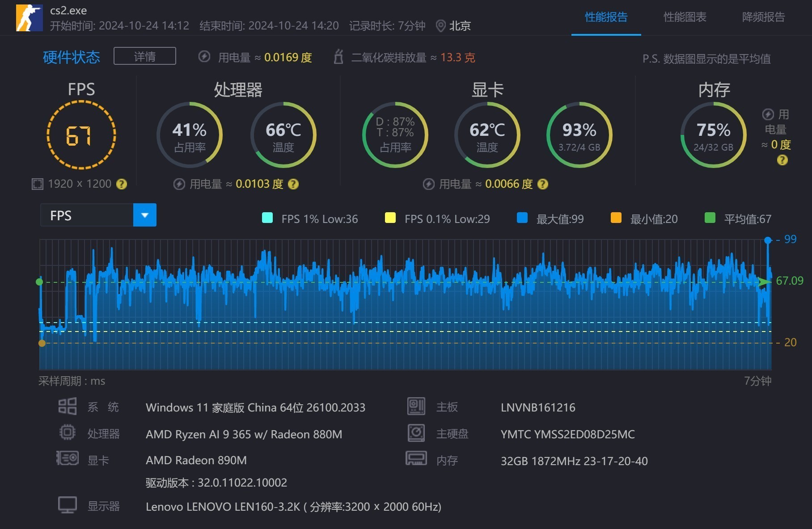Click the 62℃ GPU temperature gauge

click(x=487, y=135)
